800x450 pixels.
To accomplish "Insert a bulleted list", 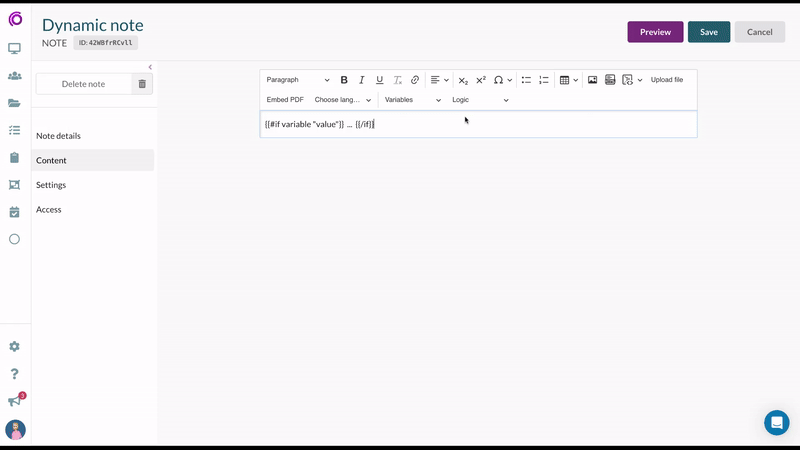I will coord(526,80).
